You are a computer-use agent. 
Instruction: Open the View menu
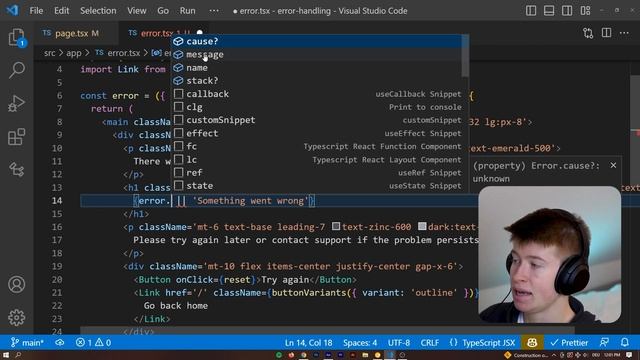pyautogui.click(x=137, y=11)
